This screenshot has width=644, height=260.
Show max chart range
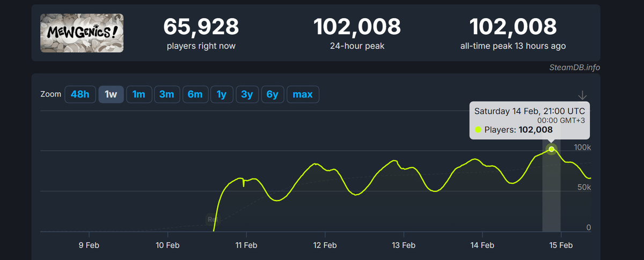pos(303,94)
